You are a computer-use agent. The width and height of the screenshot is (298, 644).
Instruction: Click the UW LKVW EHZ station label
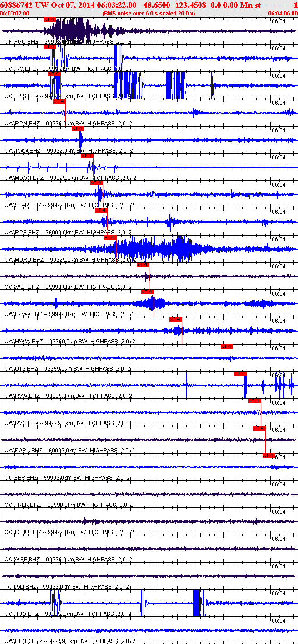(x=24, y=314)
